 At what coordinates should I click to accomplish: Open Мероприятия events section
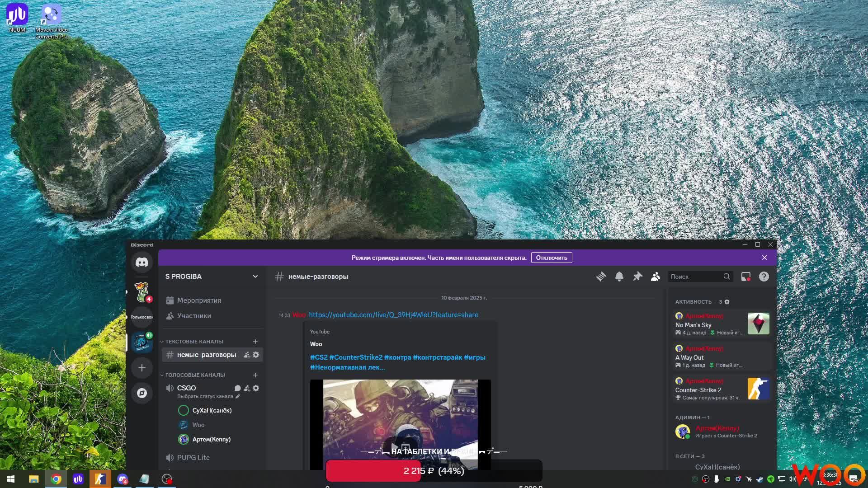[x=212, y=300]
